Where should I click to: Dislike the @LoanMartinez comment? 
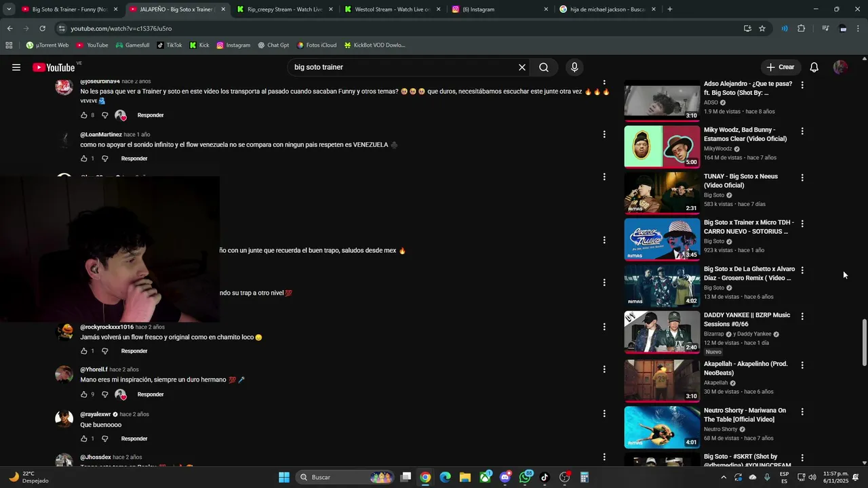pos(104,159)
